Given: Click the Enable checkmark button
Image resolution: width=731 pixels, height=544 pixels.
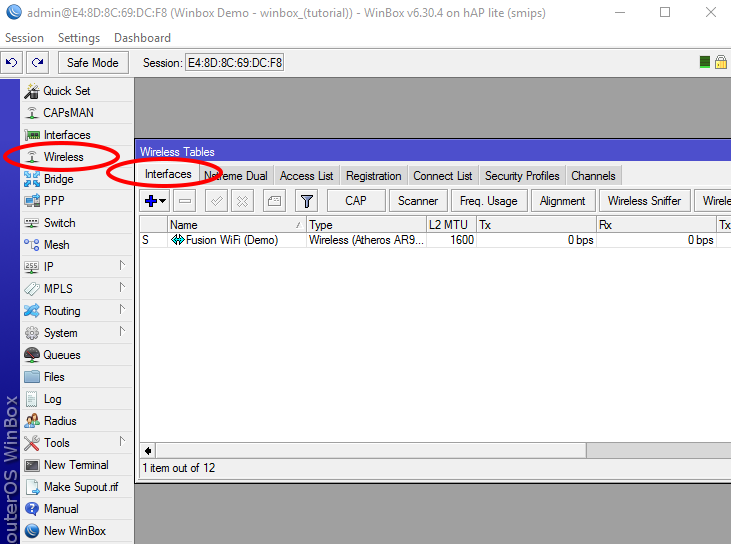Looking at the screenshot, I should 216,201.
